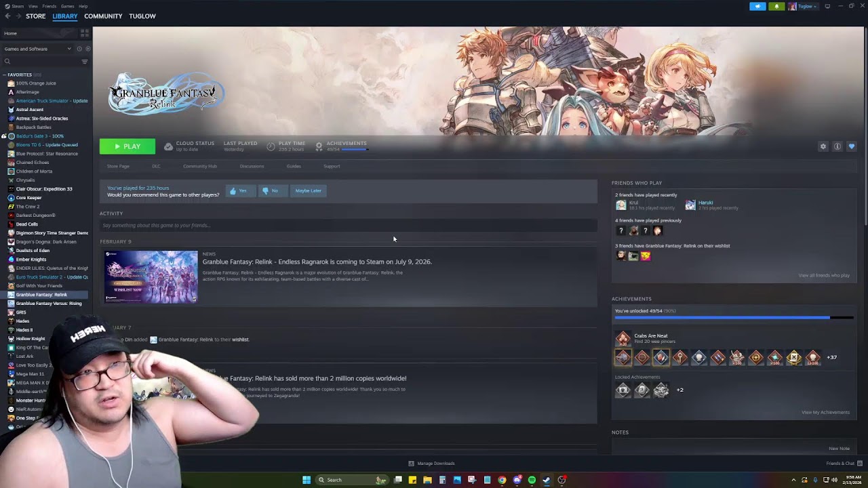The height and width of the screenshot is (488, 868).
Task: Open the collections grid view icon
Action: pyautogui.click(x=85, y=33)
